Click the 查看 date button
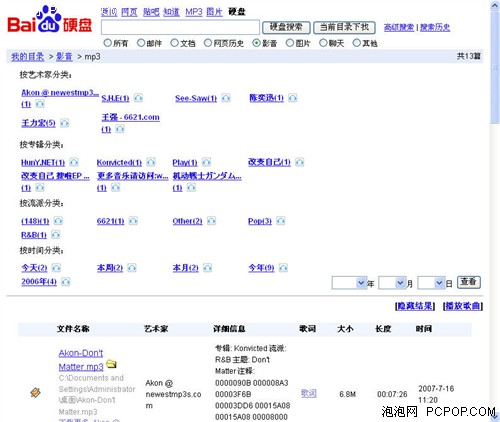The height and width of the screenshot is (422, 500). tap(469, 282)
